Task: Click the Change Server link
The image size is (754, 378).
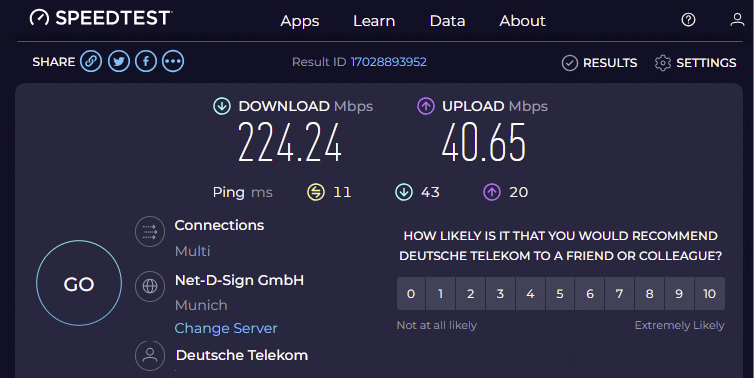Action: [226, 328]
